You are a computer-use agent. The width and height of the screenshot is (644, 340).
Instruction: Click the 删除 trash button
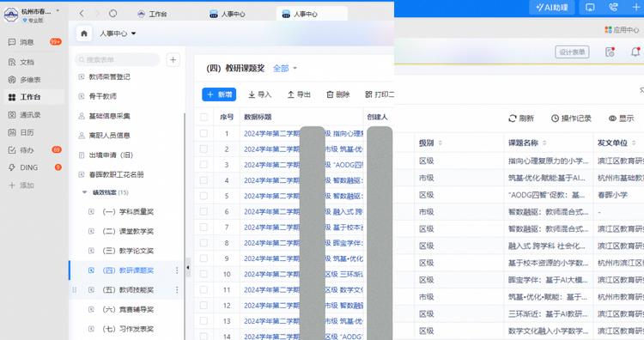tap(337, 94)
